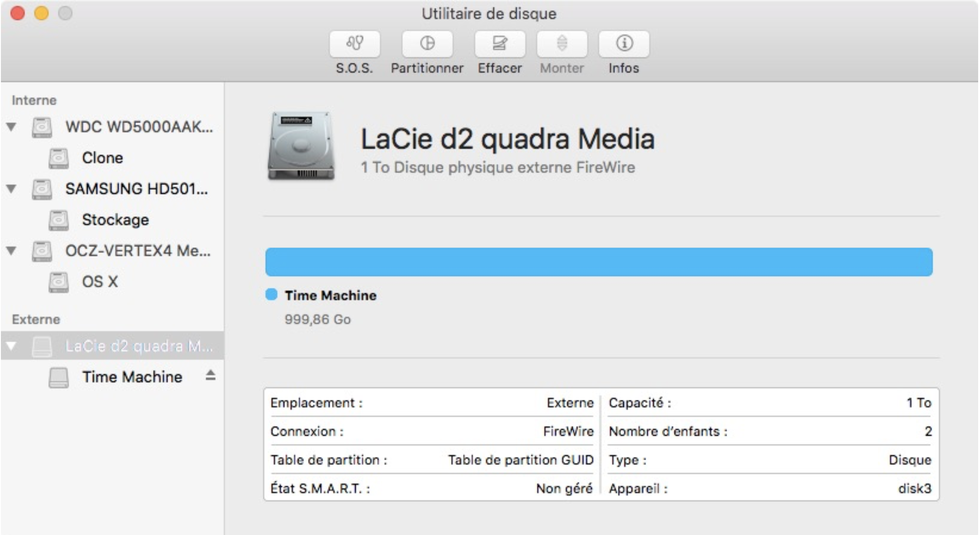This screenshot has height=535, width=980.
Task: Click the Clone volume disk icon
Action: coord(59,158)
